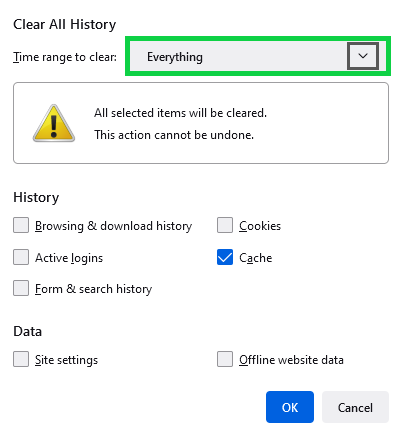The image size is (401, 435).
Task: Dismiss dialog with the Cancel button
Action: point(355,407)
